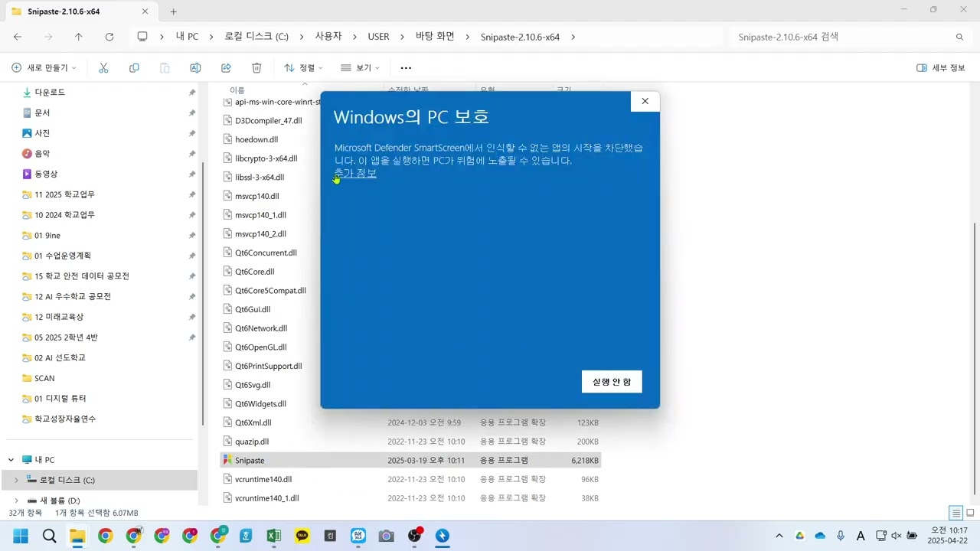This screenshot has width=980, height=551.
Task: Switch to large icons view in status bar
Action: [970, 513]
